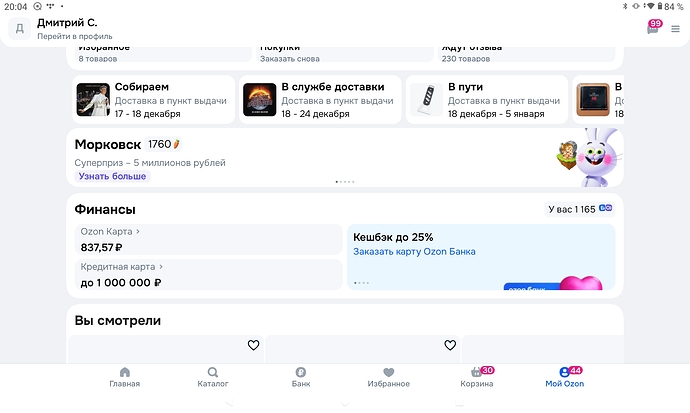Open the Избранное tab in bottom bar
Screen dimensions: 690x413
point(389,377)
